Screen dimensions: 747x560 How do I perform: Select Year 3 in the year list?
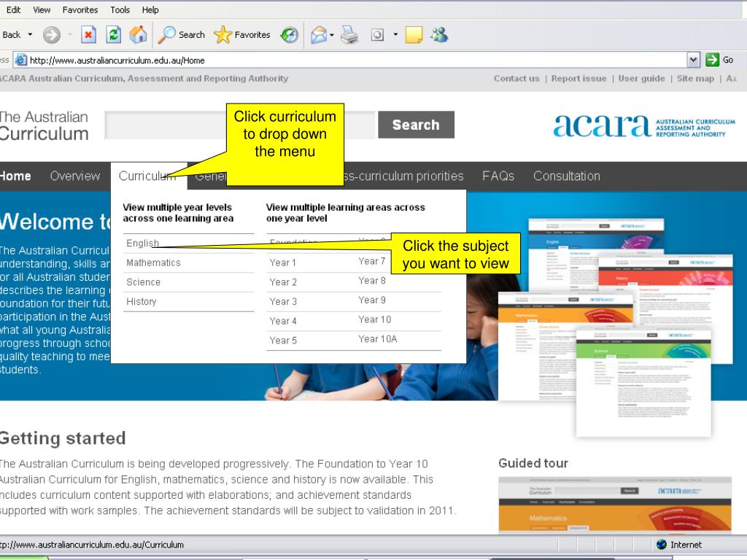pos(283,302)
